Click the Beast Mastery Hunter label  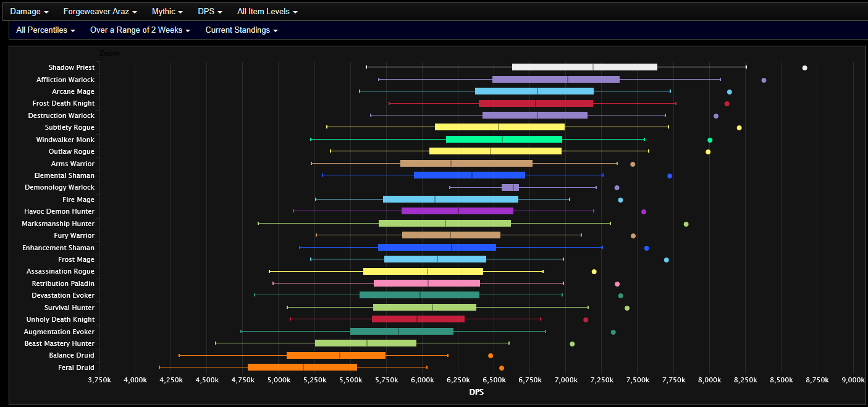tap(59, 344)
